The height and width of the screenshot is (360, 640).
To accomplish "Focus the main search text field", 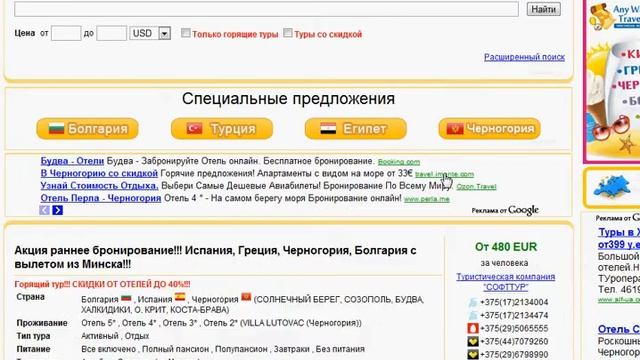I will click(x=266, y=9).
